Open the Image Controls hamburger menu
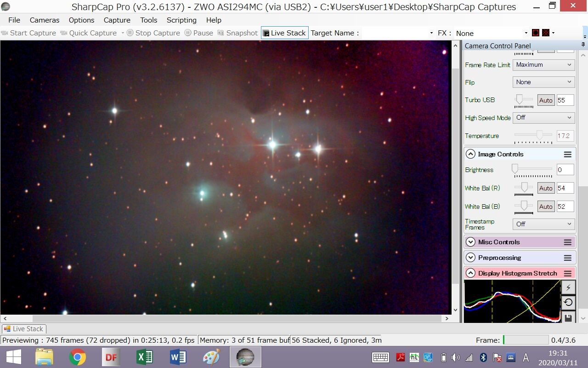 [568, 155]
